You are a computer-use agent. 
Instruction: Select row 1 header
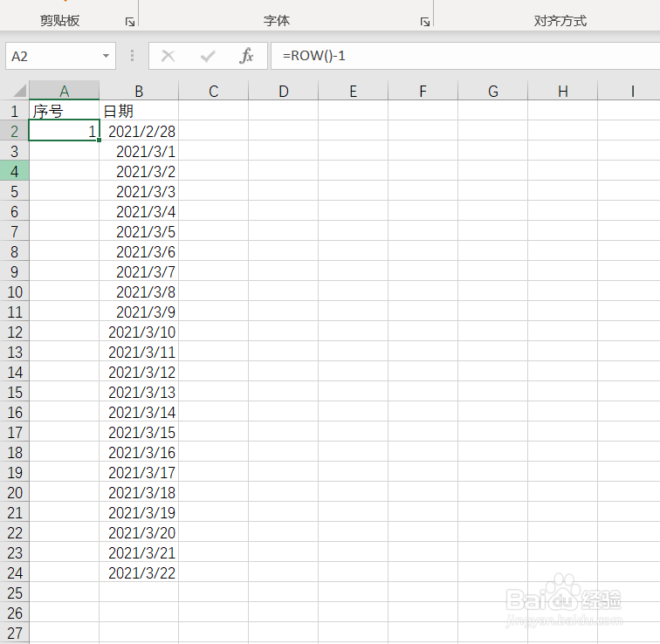pyautogui.click(x=14, y=111)
